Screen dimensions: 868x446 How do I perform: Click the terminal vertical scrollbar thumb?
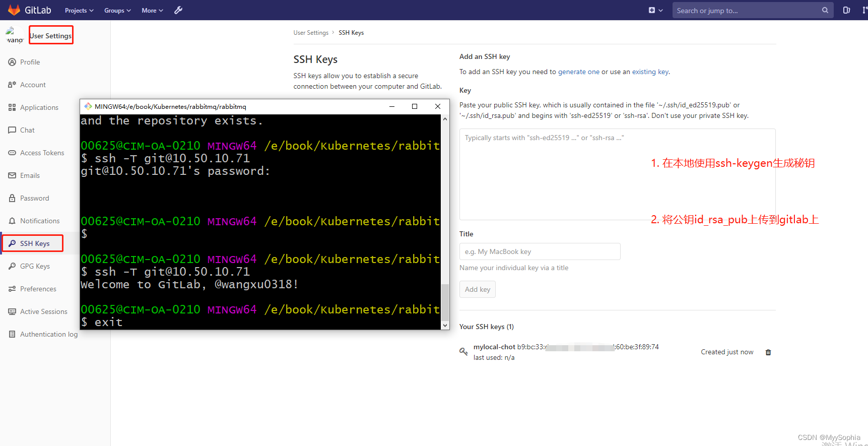pos(445,302)
